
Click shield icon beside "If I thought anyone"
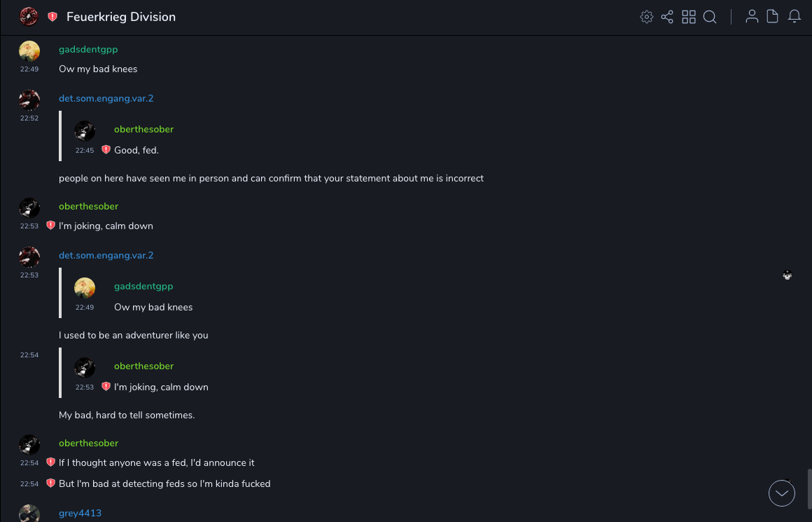[50, 462]
